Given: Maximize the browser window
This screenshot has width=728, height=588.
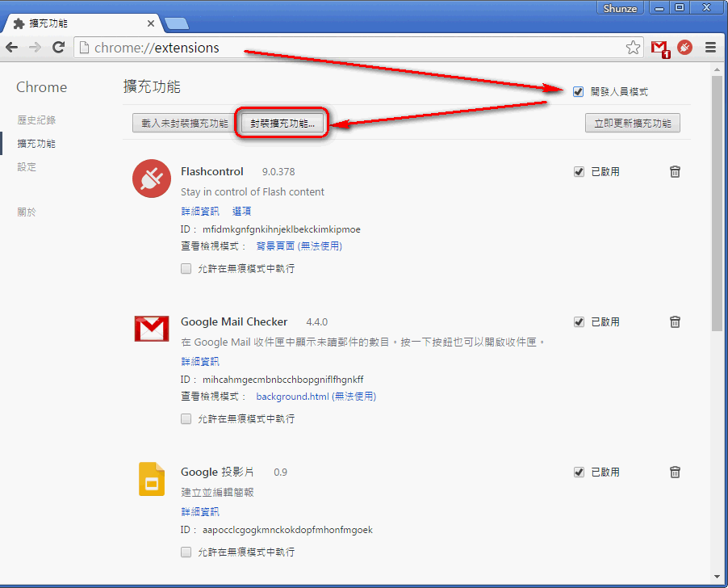Looking at the screenshot, I should [680, 8].
